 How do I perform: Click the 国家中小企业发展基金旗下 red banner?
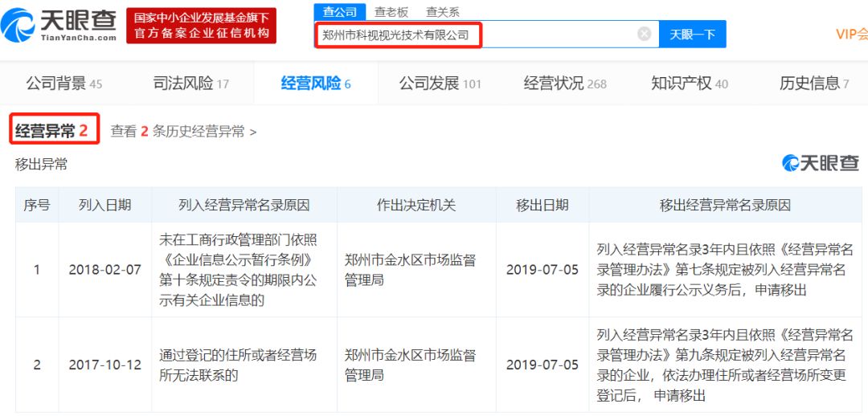(x=201, y=26)
